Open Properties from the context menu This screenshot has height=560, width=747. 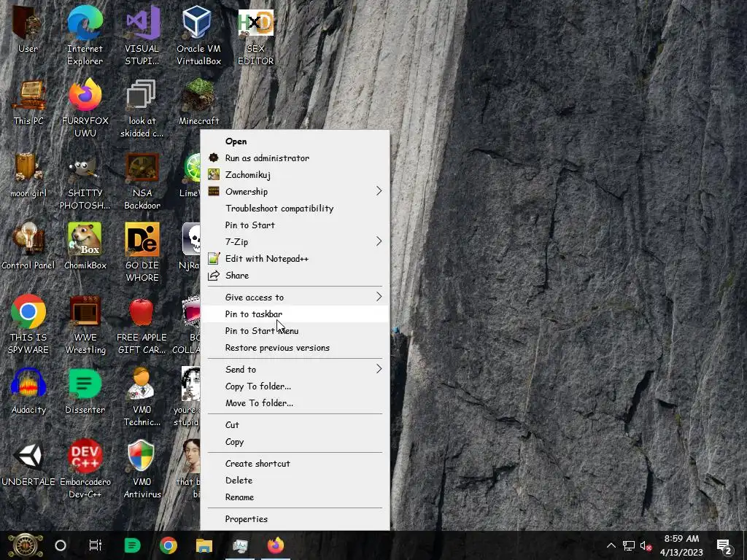pyautogui.click(x=295, y=518)
